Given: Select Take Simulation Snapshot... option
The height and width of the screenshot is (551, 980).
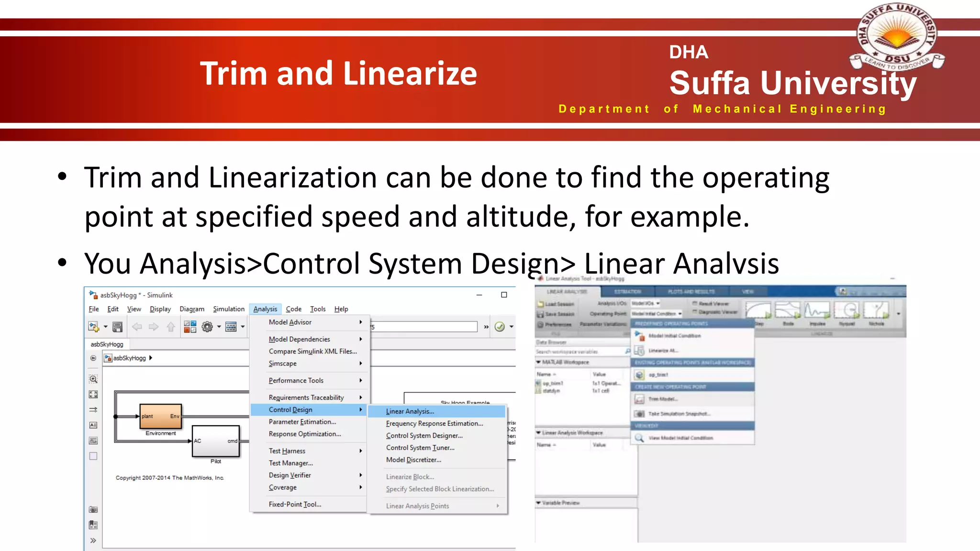Looking at the screenshot, I should 692,414.
